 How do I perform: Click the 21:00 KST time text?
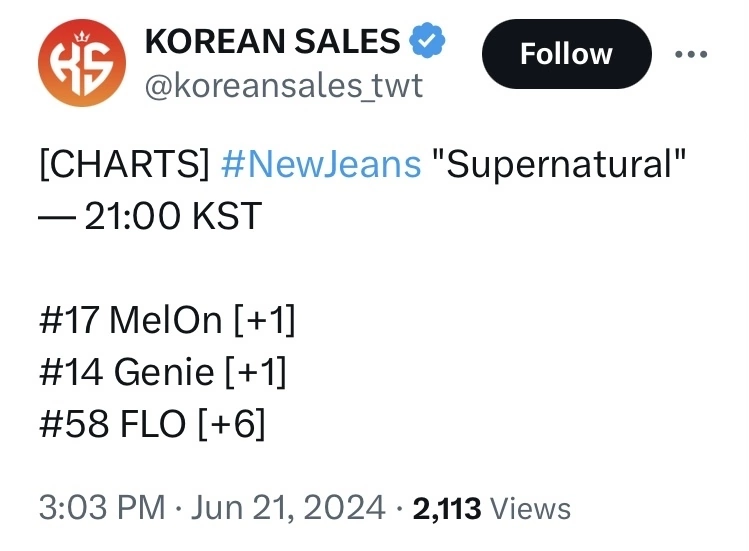[173, 216]
